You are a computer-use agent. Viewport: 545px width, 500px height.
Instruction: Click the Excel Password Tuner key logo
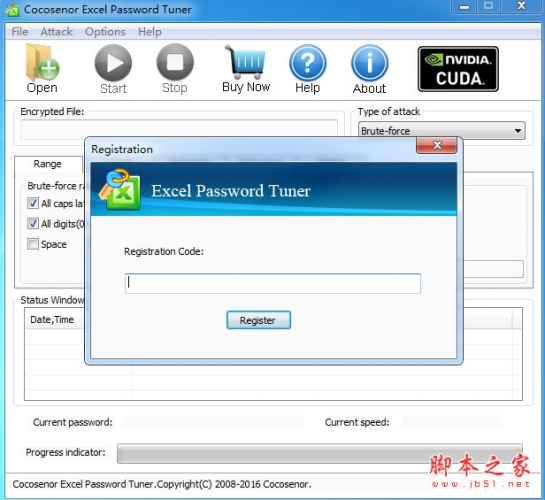tap(120, 189)
